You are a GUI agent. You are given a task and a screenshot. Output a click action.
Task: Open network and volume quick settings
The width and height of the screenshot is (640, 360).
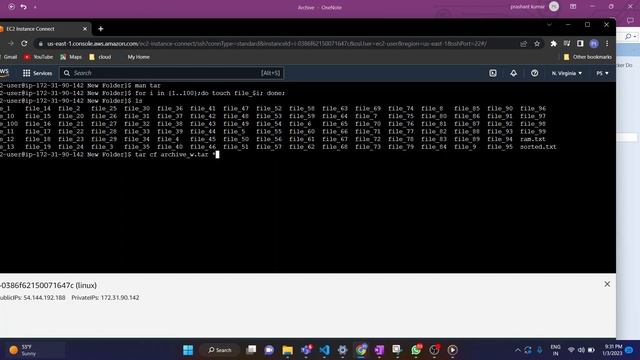click(x=581, y=350)
